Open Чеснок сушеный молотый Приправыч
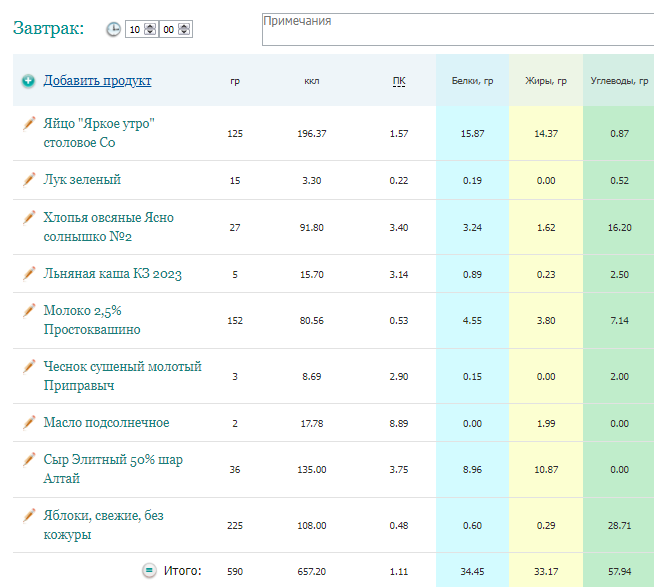Screen dimensions: 654x587 123,376
